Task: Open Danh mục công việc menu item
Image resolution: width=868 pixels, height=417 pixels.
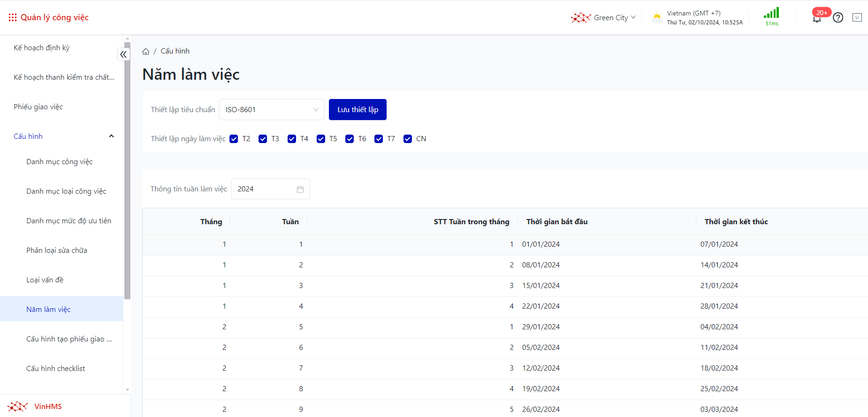Action: coord(60,162)
